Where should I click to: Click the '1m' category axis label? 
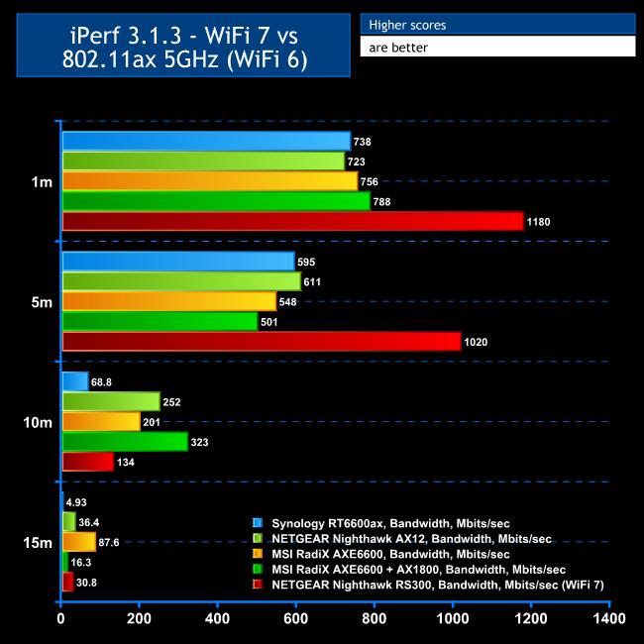42,181
